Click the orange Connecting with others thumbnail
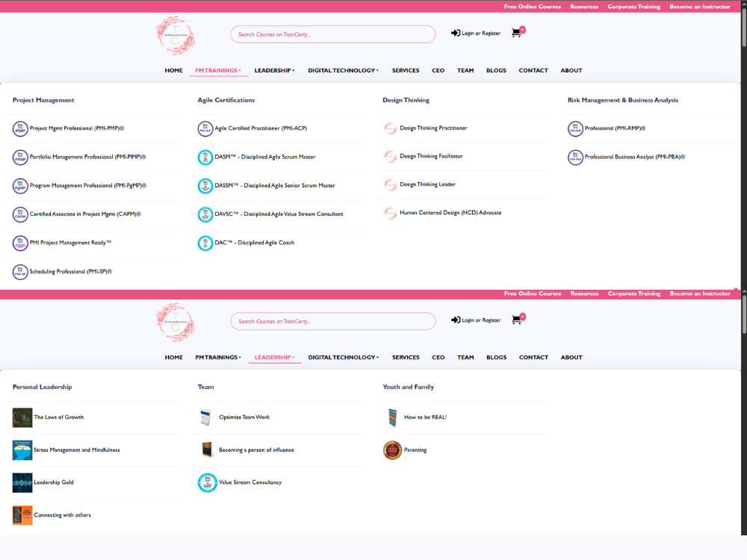 tap(22, 515)
